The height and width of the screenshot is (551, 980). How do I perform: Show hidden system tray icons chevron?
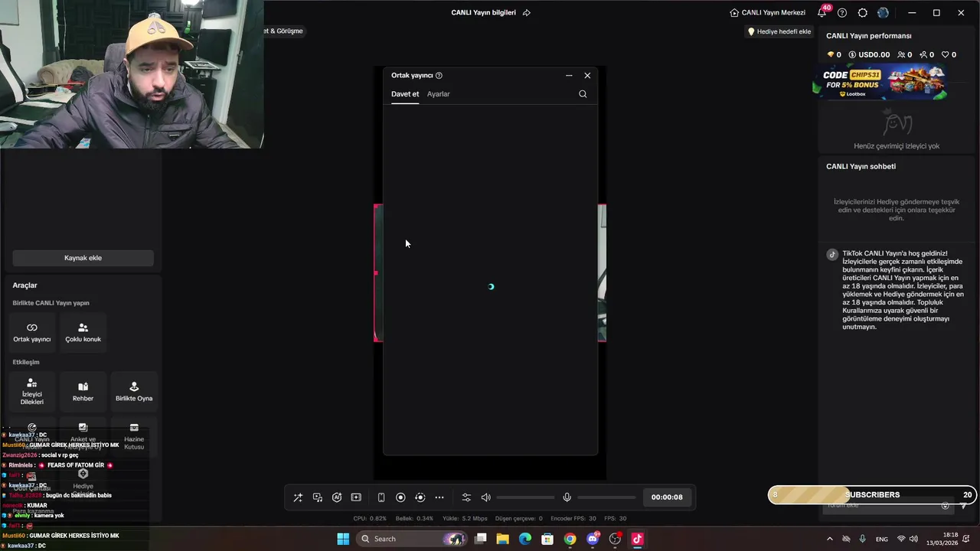[829, 539]
